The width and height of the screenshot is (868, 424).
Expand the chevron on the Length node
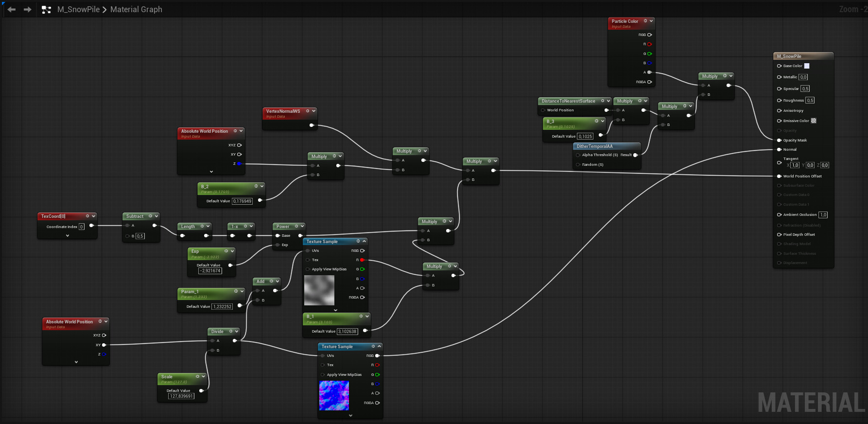[x=208, y=226]
